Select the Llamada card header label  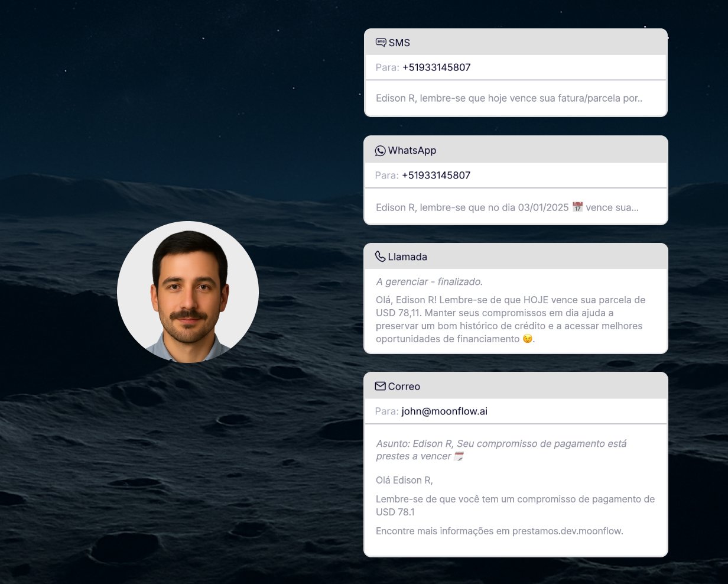pyautogui.click(x=407, y=257)
